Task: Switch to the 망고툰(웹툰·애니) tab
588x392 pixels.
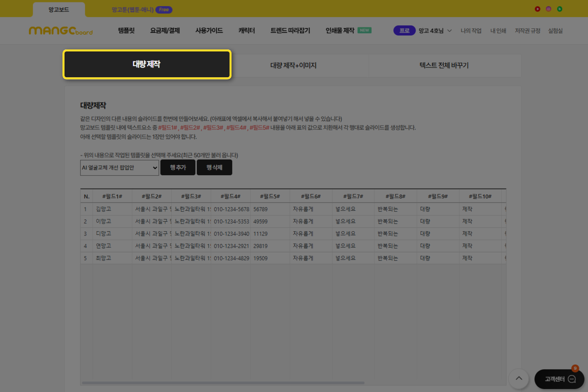Action: click(x=142, y=9)
